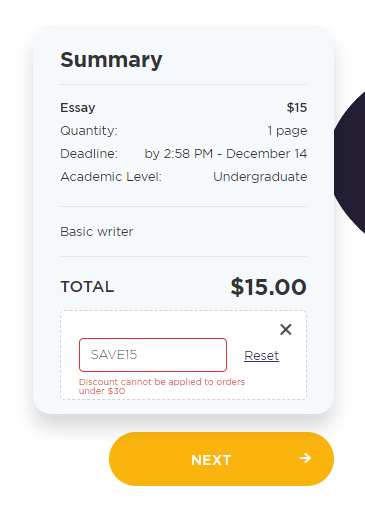Proceed with the NEXT button
Image resolution: width=365 pixels, height=528 pixels.
click(221, 459)
